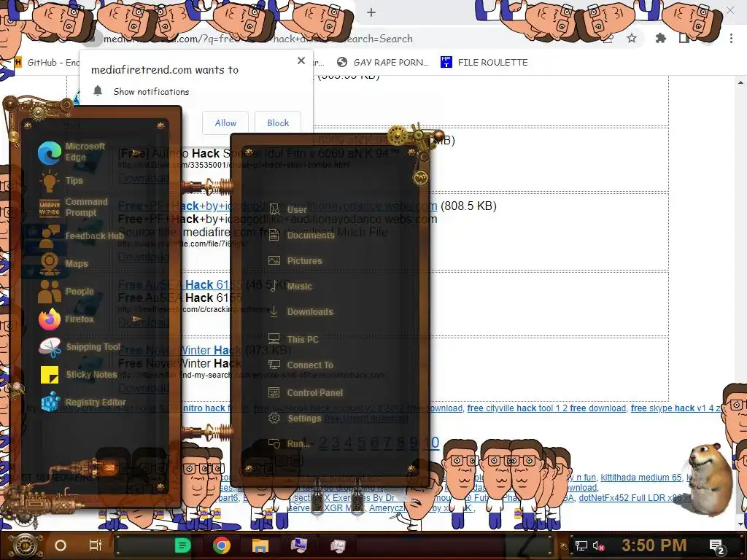Open the 3:50 PM taskbar clock

pyautogui.click(x=654, y=545)
